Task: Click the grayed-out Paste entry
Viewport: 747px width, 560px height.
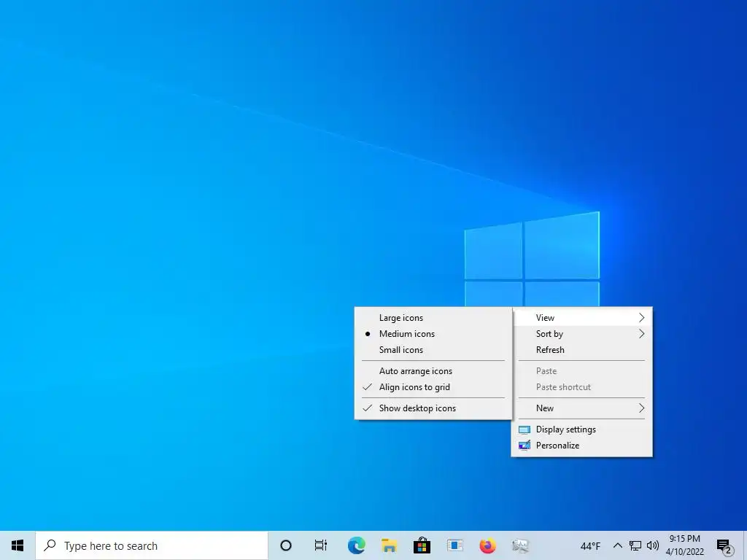Action: tap(581, 371)
